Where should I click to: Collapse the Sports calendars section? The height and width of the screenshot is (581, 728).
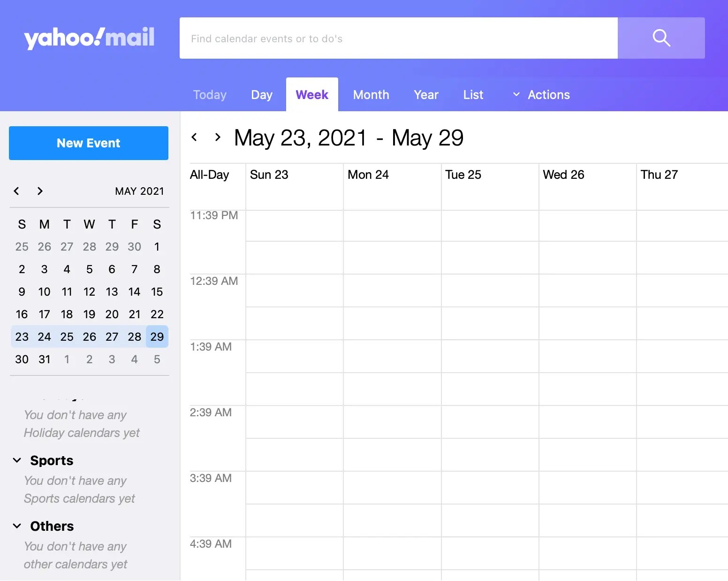tap(16, 460)
